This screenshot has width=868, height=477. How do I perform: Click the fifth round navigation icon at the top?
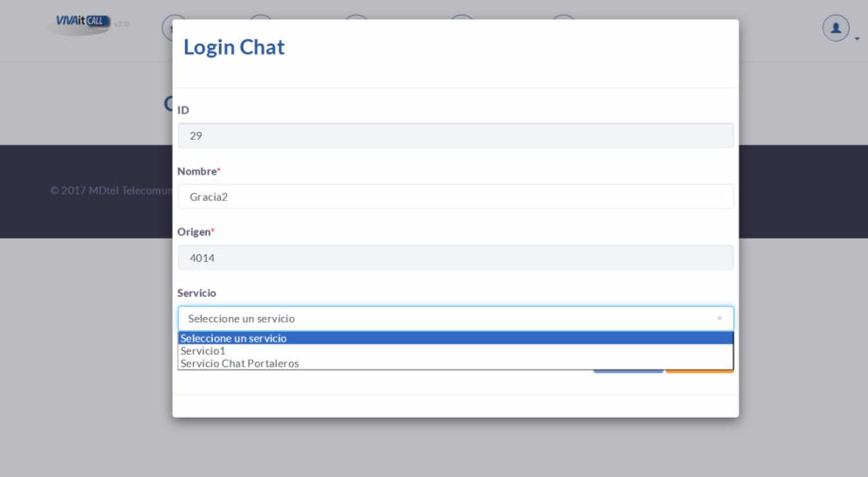point(563,17)
